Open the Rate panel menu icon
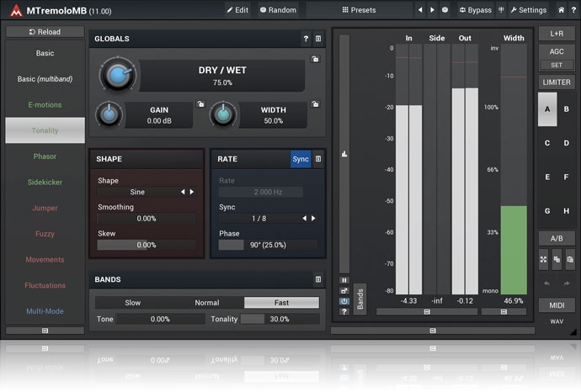The image size is (581, 392). [317, 158]
